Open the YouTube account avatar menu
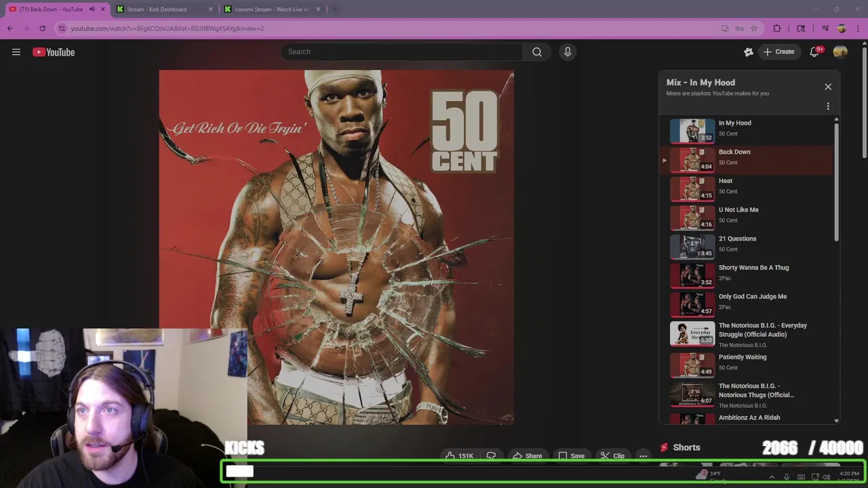 840,52
